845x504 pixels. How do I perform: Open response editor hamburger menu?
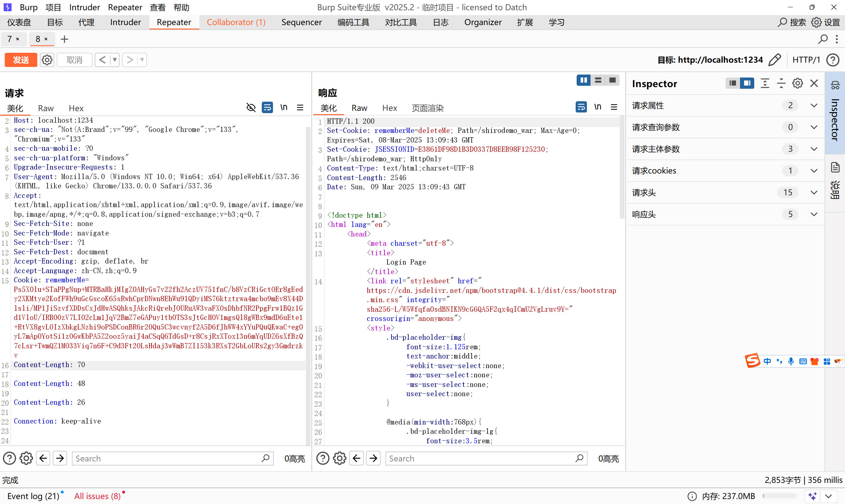[614, 107]
